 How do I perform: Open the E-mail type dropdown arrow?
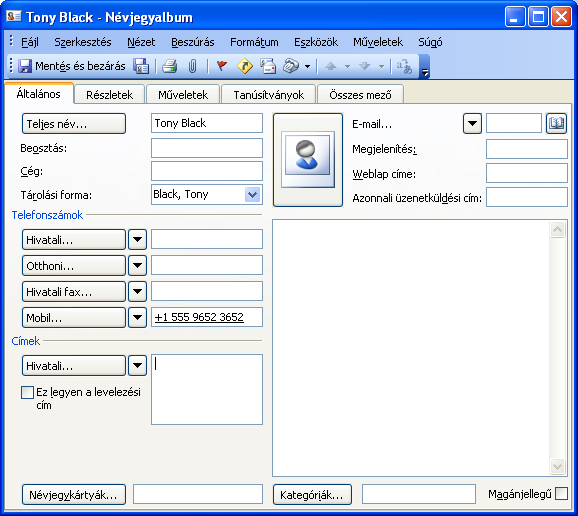click(x=472, y=123)
